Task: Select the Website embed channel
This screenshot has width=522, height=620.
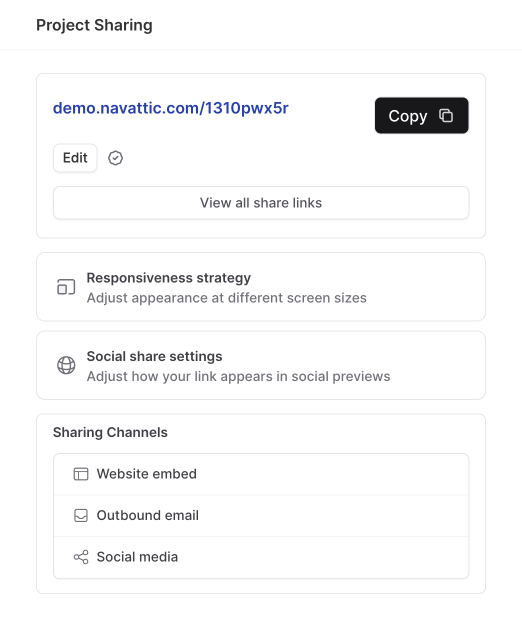Action: coord(261,474)
